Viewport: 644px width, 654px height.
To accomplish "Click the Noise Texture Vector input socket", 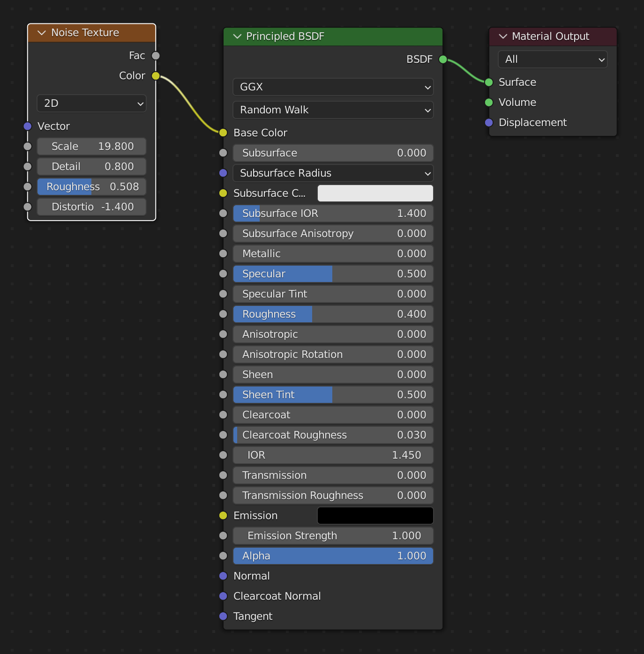I will 28,126.
